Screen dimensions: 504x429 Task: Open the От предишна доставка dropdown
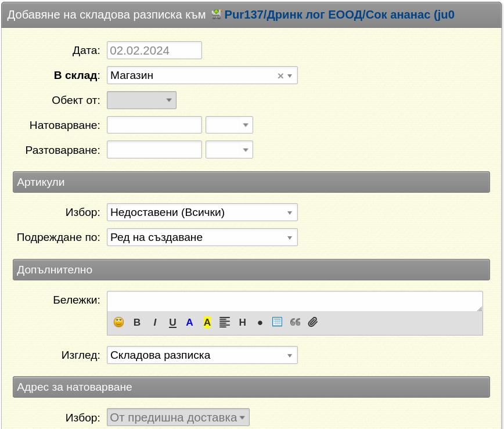tap(178, 417)
